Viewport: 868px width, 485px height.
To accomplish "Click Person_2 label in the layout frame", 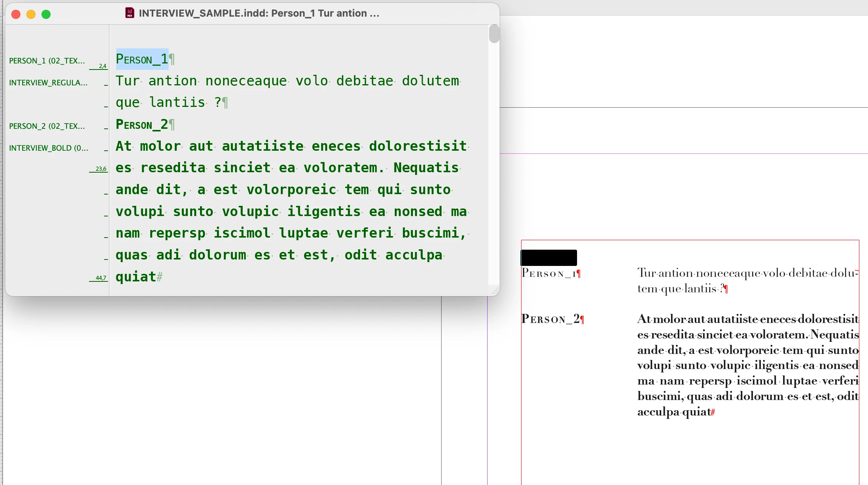I will (x=550, y=319).
